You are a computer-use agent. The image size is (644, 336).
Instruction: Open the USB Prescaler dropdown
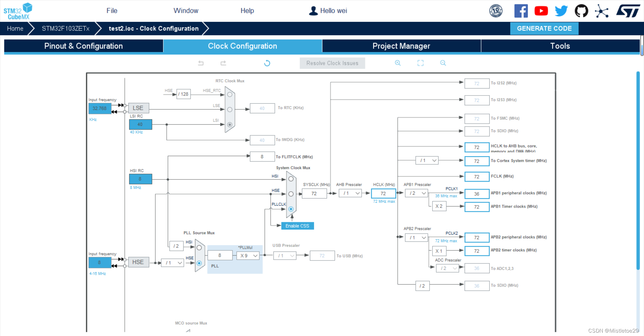coord(285,256)
